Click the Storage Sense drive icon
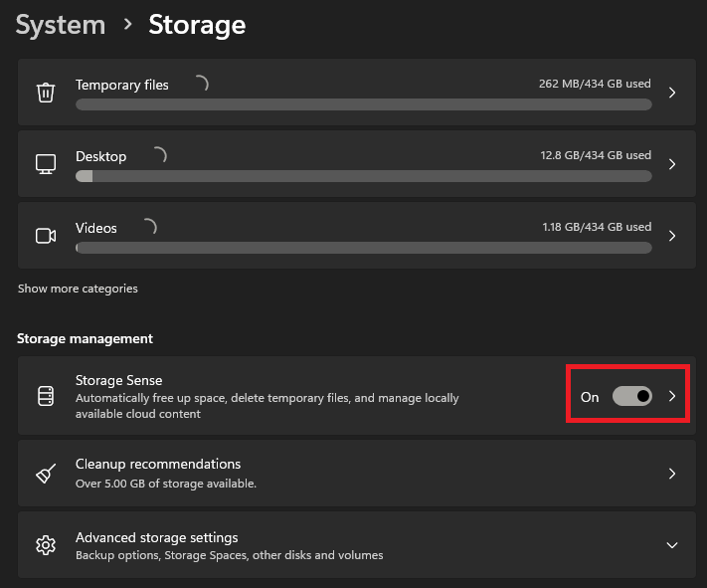This screenshot has width=707, height=588. 45,396
